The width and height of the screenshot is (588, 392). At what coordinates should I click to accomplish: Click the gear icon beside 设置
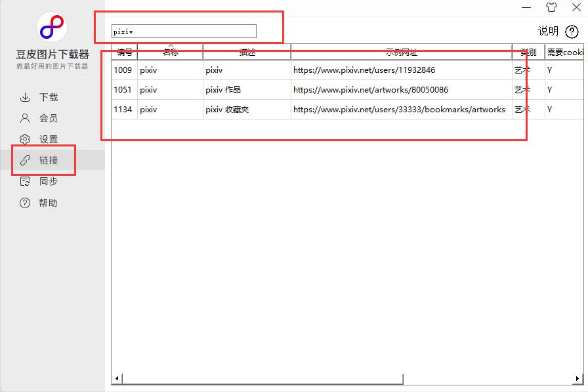pos(25,139)
